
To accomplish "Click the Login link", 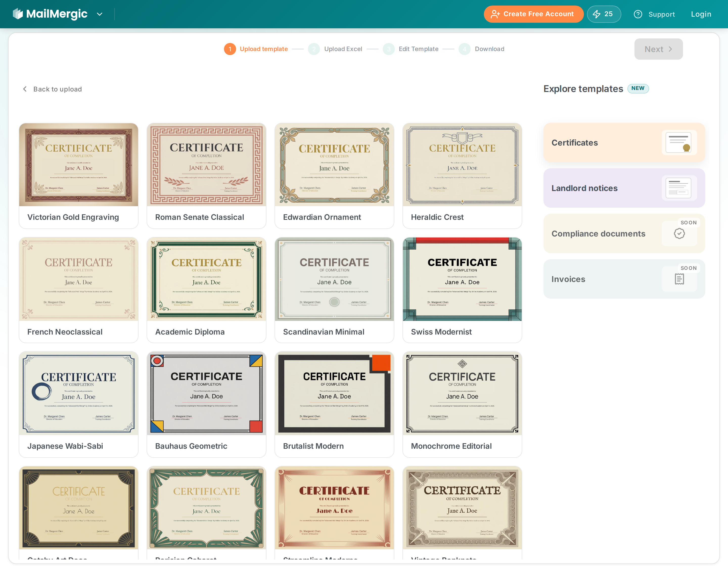I will (701, 14).
